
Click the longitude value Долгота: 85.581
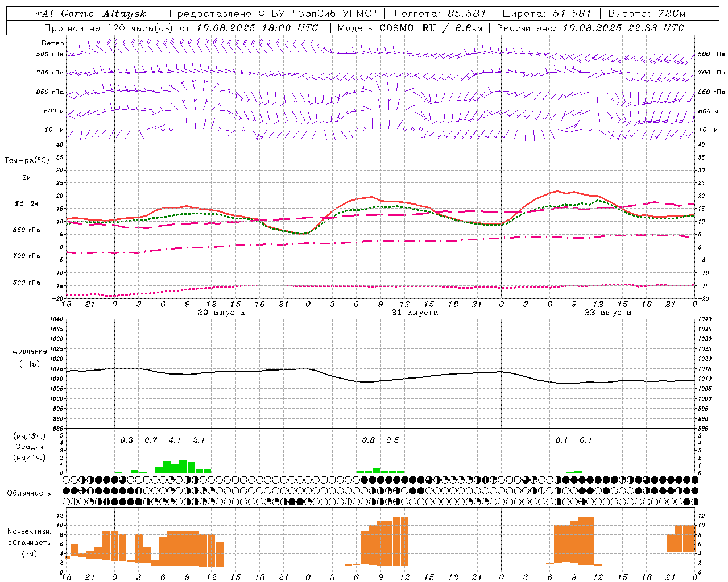pos(440,14)
